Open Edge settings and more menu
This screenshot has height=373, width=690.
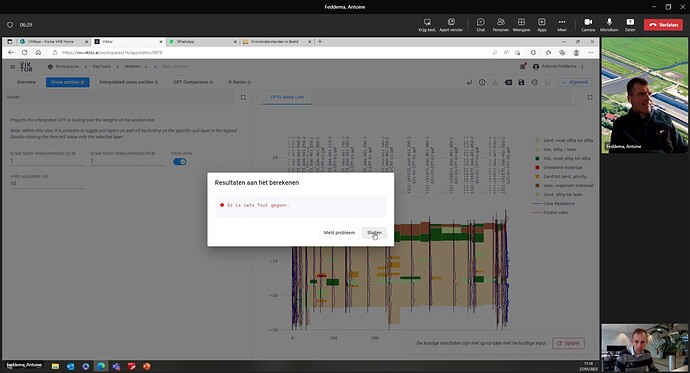pos(591,52)
